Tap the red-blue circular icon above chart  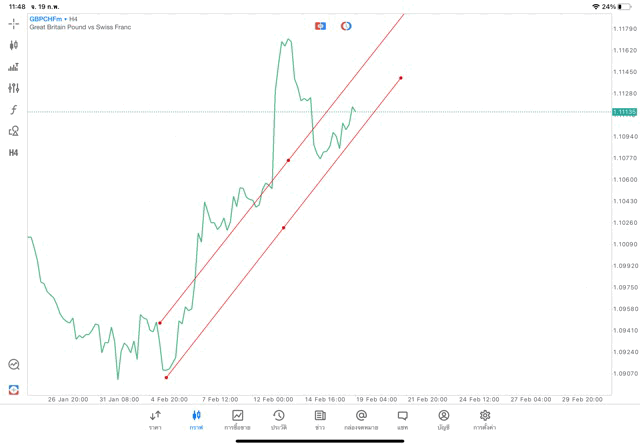(346, 26)
